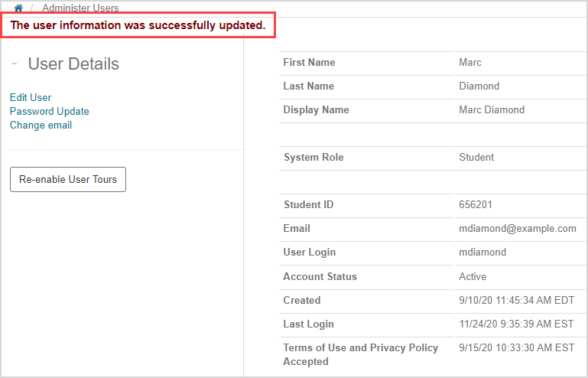
Task: Go to the home page icon
Action: [x=18, y=8]
